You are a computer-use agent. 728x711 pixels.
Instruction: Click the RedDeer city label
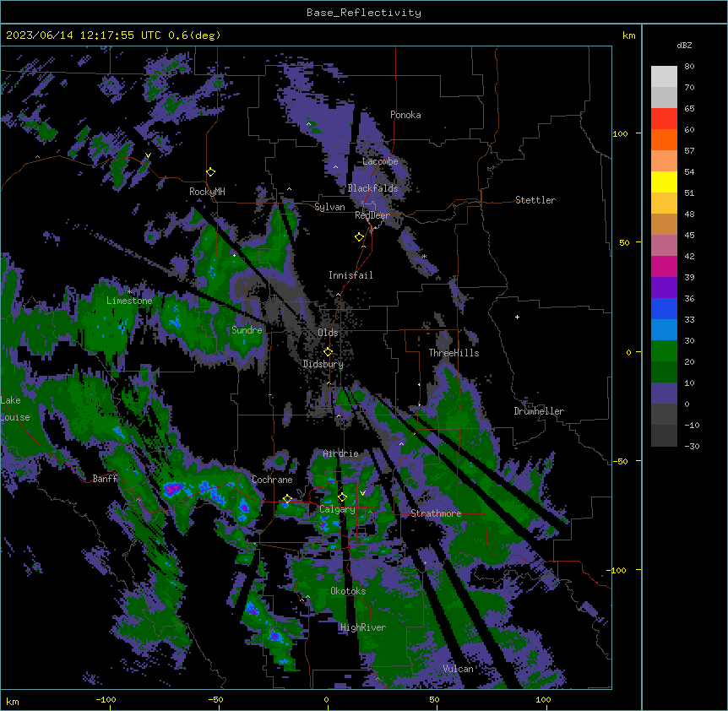(x=372, y=215)
